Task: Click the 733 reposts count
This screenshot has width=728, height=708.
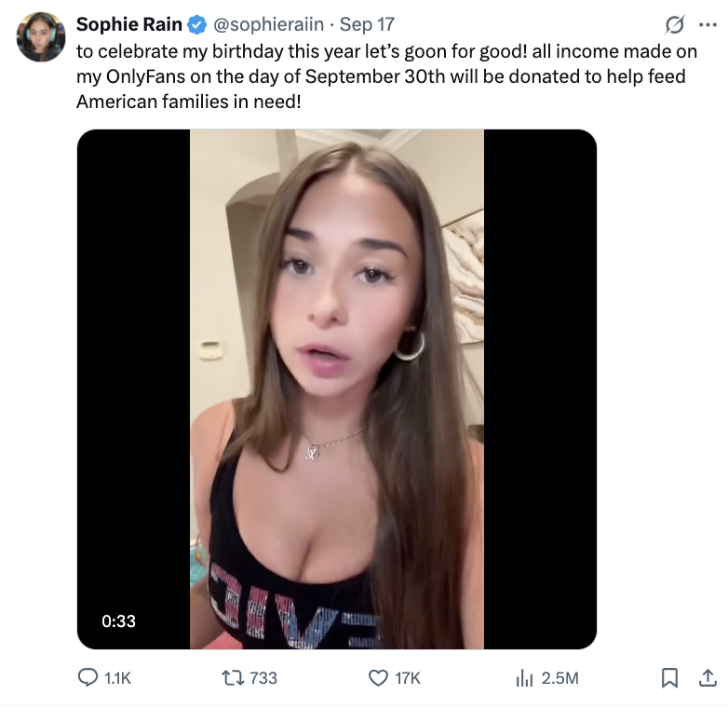Action: (263, 678)
